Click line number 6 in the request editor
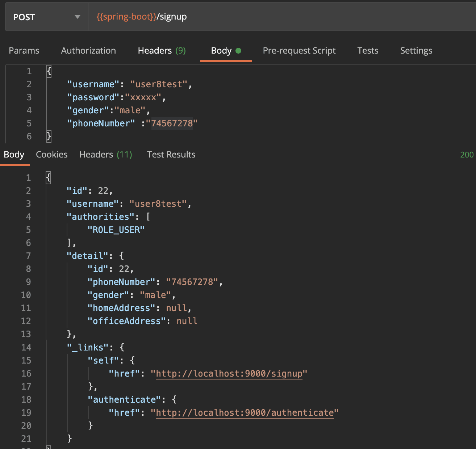Viewport: 476px width, 449px height. [29, 137]
